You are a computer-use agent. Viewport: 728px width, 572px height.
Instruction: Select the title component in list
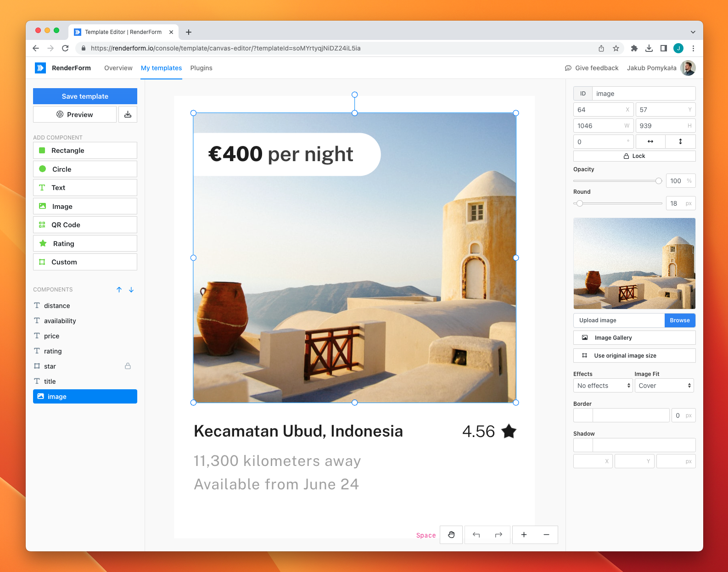click(x=85, y=381)
